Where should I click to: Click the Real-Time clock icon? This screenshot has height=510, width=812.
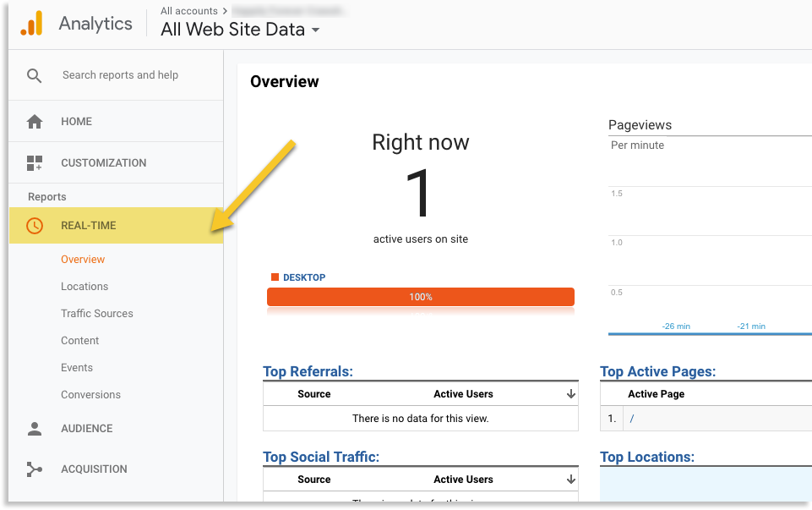pos(35,226)
